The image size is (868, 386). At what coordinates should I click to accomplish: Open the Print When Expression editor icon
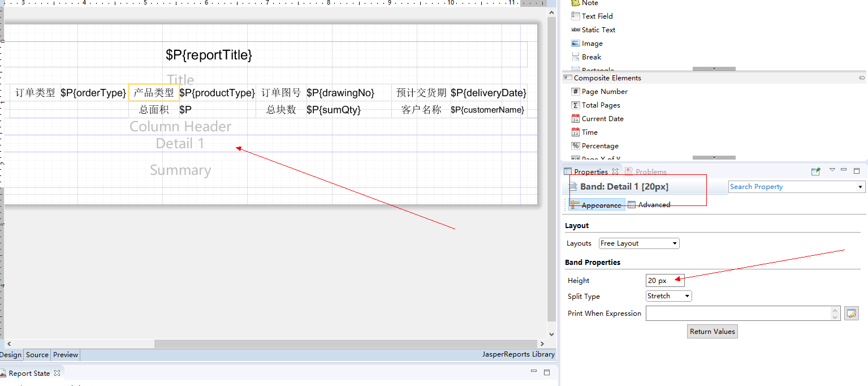(851, 313)
